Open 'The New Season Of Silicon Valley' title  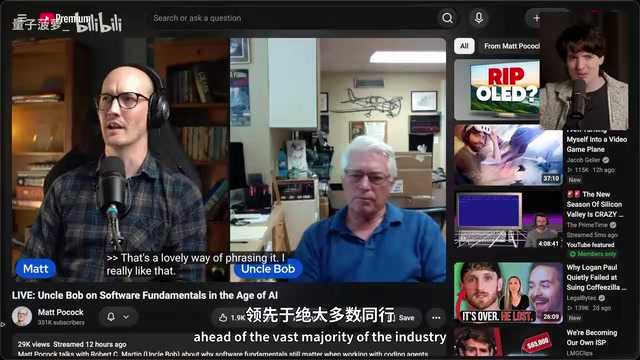coord(595,204)
